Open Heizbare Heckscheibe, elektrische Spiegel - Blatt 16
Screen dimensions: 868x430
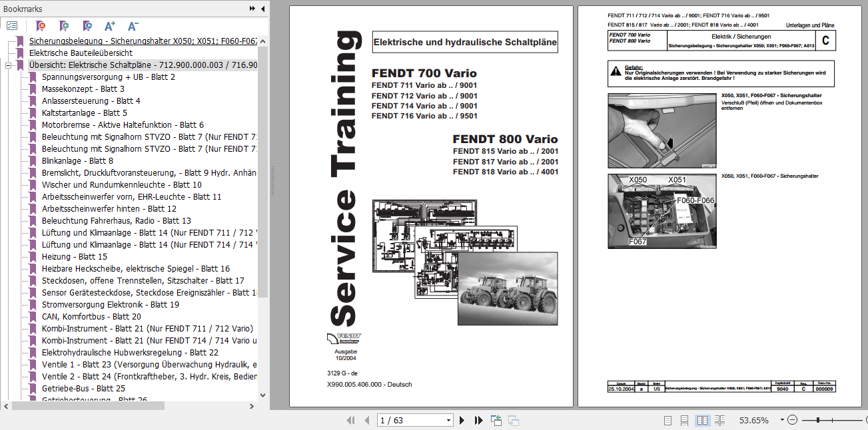pos(136,269)
